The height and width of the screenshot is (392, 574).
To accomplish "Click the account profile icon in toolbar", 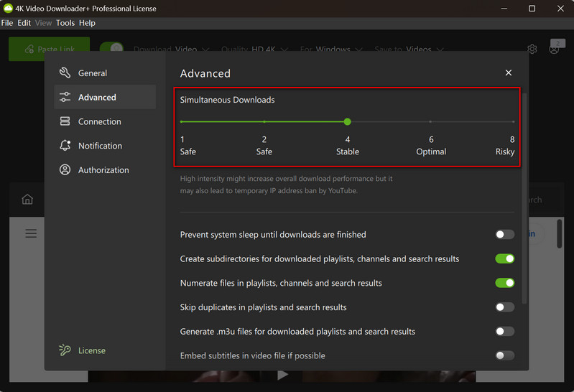I will coord(554,49).
